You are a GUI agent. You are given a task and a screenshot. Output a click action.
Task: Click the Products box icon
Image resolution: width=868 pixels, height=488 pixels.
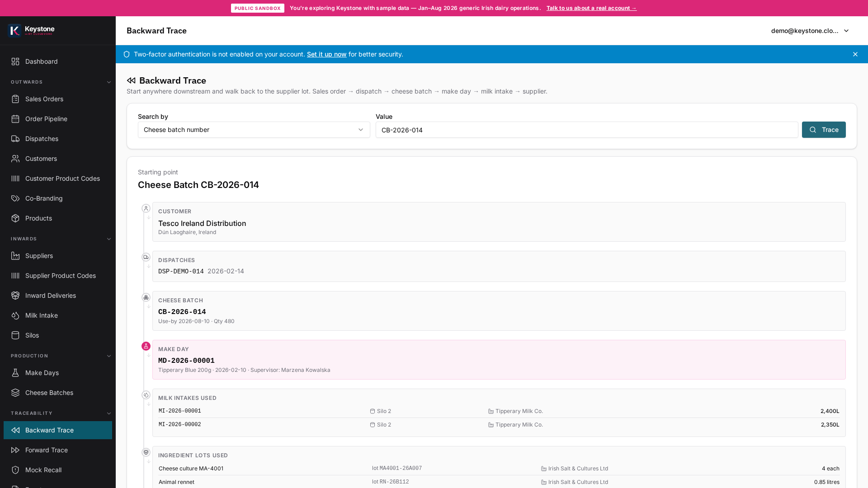15,218
